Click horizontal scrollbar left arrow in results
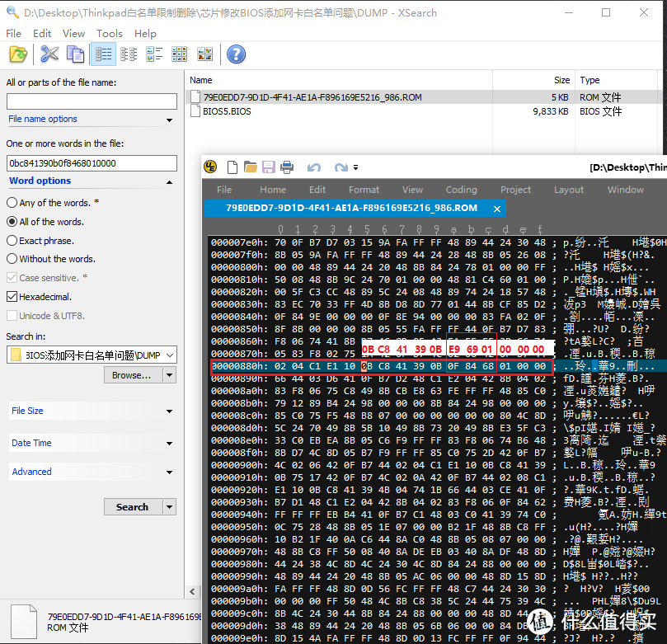 (x=192, y=592)
